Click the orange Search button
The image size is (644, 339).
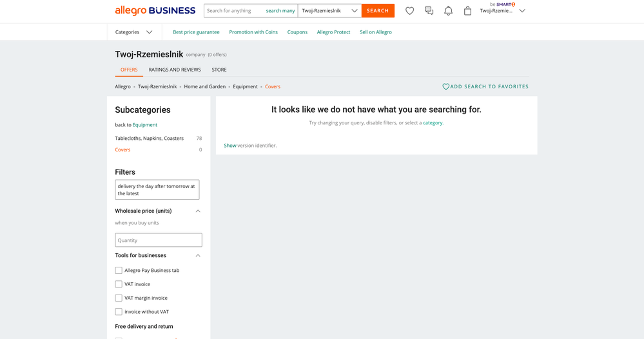coord(378,11)
